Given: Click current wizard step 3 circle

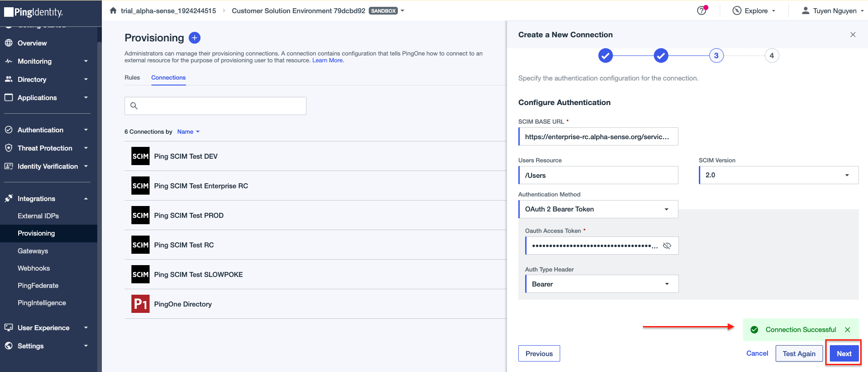Looking at the screenshot, I should pos(716,55).
